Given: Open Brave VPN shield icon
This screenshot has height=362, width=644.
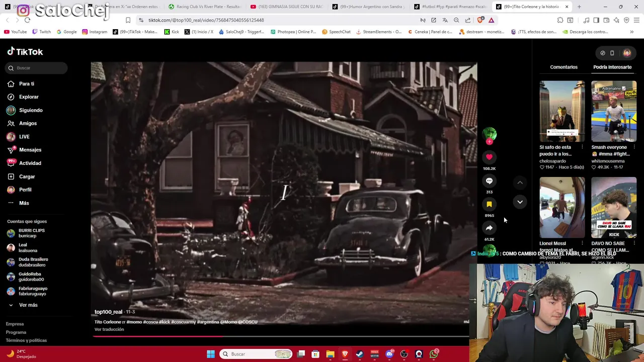Looking at the screenshot, I should [x=626, y=20].
